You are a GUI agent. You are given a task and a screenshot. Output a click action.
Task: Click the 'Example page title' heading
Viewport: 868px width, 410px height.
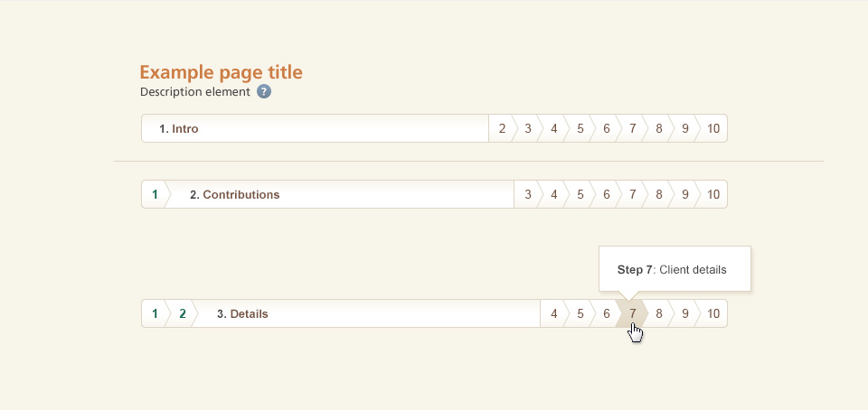tap(221, 72)
